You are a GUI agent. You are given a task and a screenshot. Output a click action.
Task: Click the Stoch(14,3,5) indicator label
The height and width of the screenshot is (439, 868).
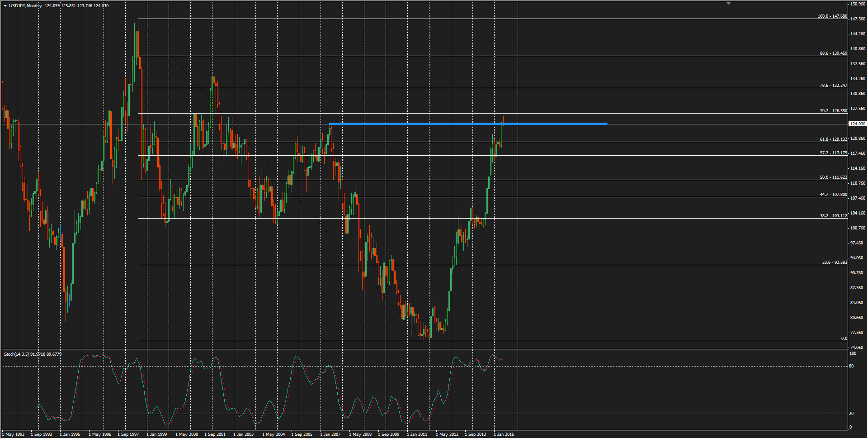tap(33, 354)
